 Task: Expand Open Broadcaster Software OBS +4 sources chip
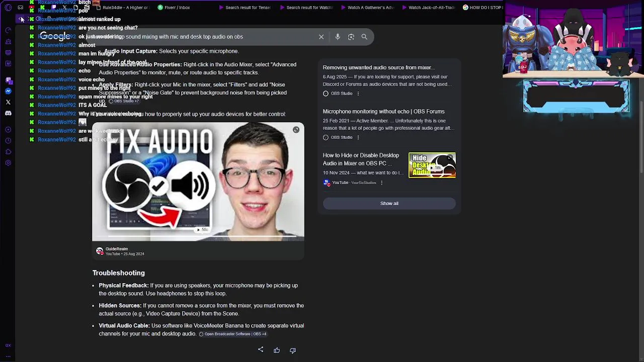(x=233, y=334)
